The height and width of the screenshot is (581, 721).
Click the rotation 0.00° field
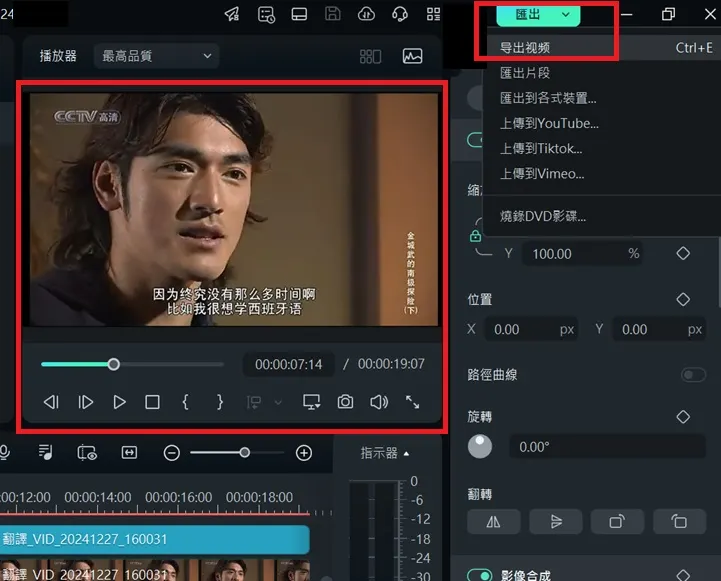pyautogui.click(x=607, y=447)
